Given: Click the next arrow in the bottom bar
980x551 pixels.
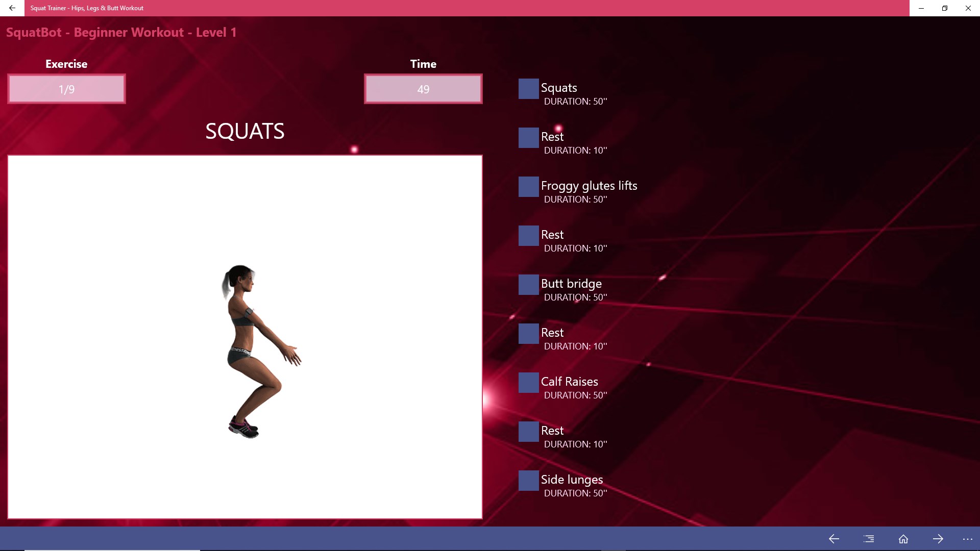Looking at the screenshot, I should [938, 539].
